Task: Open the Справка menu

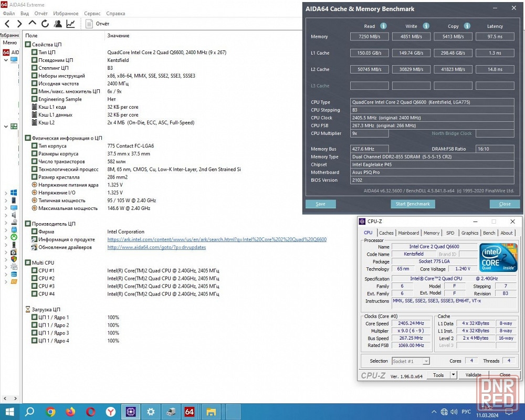Action: coord(115,14)
